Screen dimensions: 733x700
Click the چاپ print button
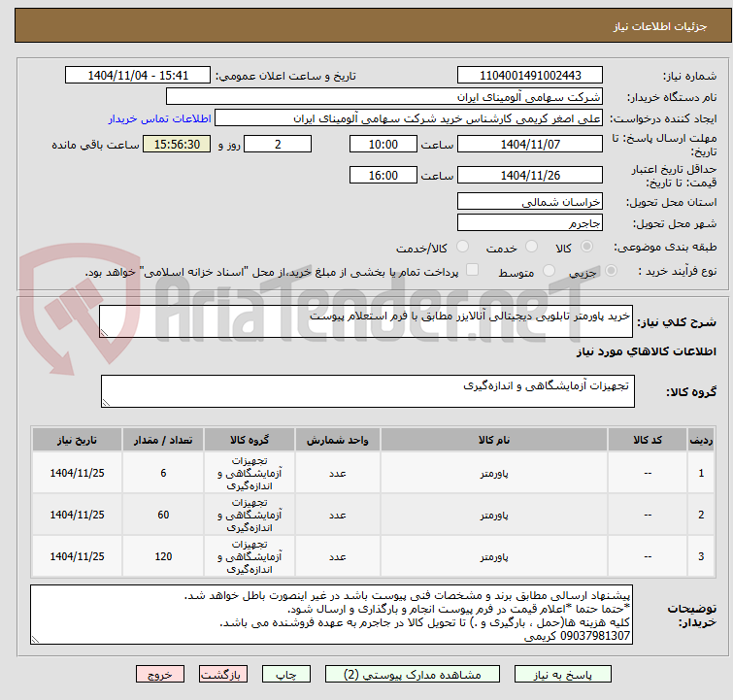click(x=285, y=675)
